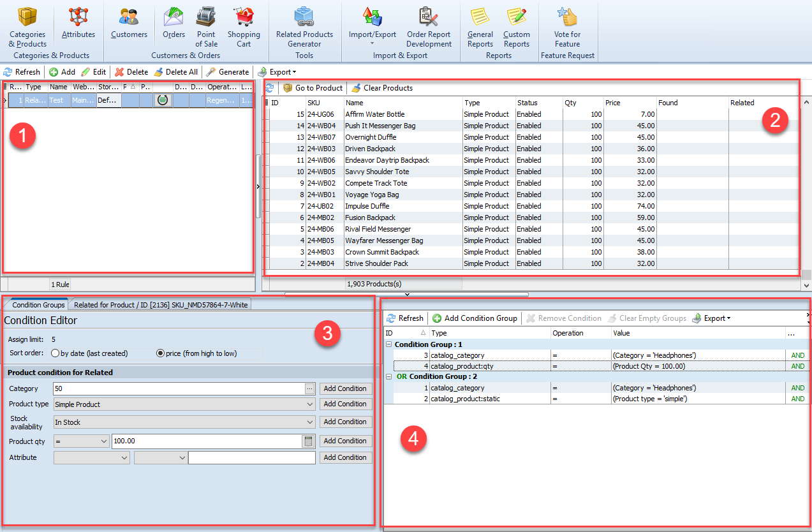This screenshot has width=812, height=532.
Task: Click Add Condition Group
Action: (x=475, y=318)
